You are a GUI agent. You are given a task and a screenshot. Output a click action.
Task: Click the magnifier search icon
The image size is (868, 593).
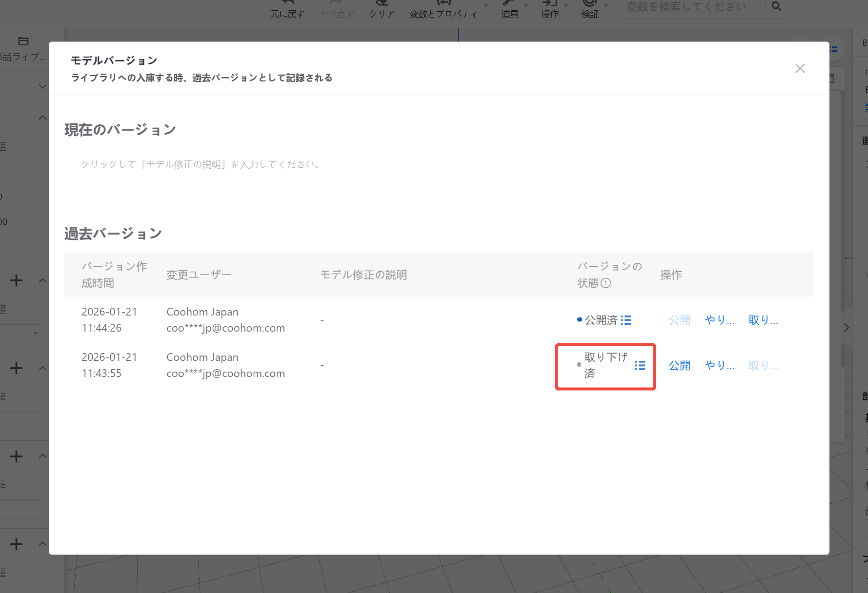776,6
